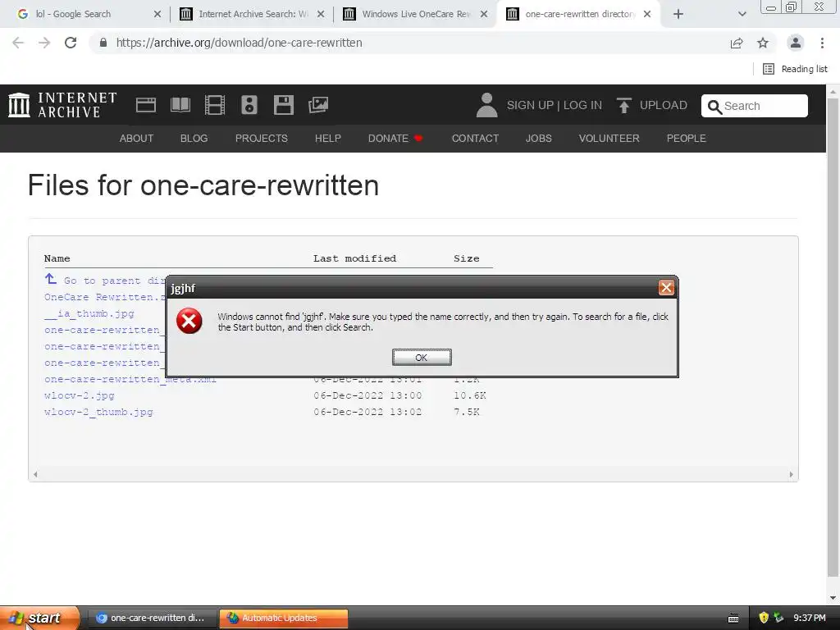Screen dimensions: 840x630
Task: Click LOG IN link
Action: point(582,106)
